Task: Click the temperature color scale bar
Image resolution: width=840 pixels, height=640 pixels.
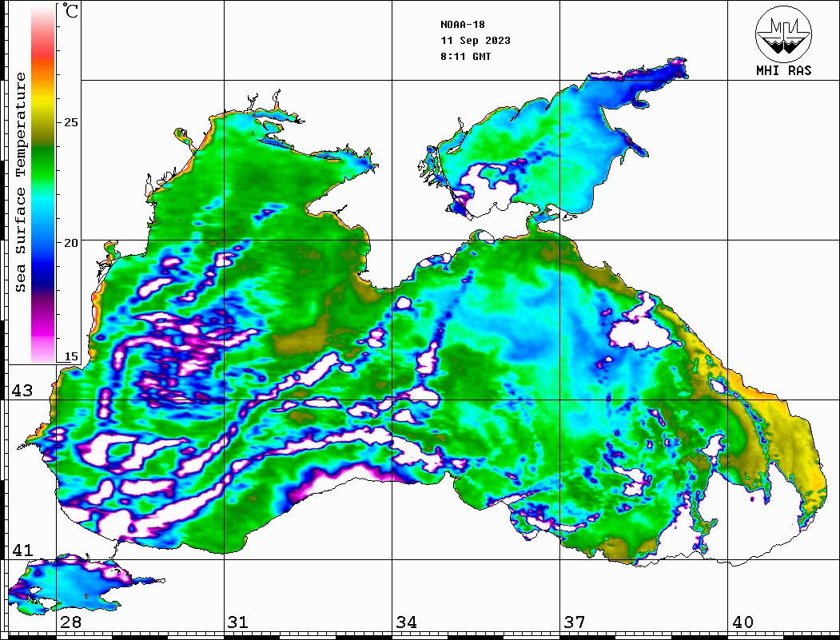Action: [43, 183]
